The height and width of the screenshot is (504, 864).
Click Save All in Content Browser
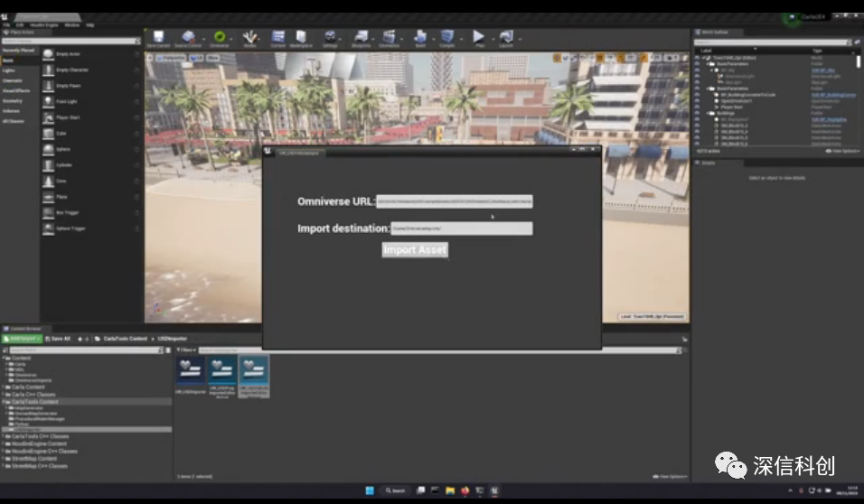[58, 339]
